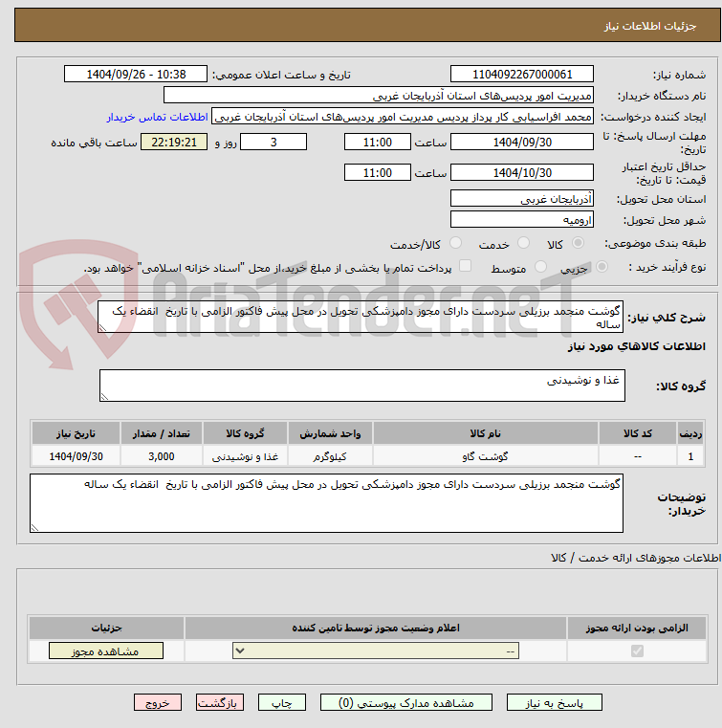Image resolution: width=722 pixels, height=728 pixels.
Task: Click the 'کیلوگرم' unit cell
Action: point(330,456)
